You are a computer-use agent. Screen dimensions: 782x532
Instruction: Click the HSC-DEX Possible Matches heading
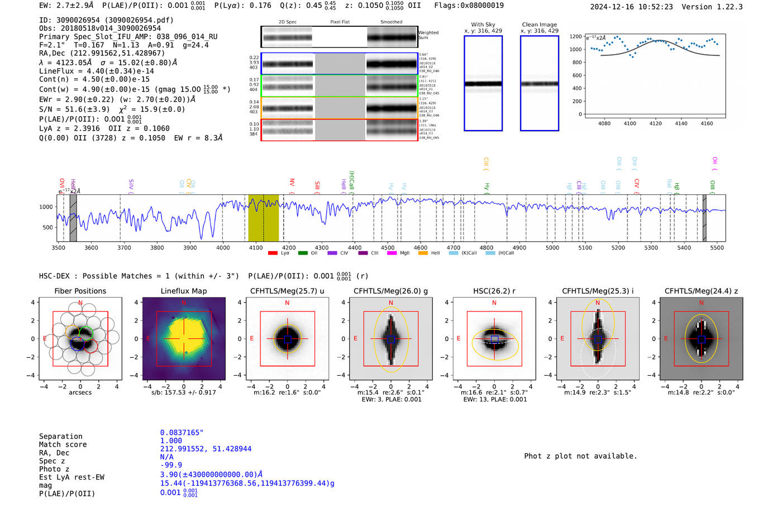[x=139, y=276]
